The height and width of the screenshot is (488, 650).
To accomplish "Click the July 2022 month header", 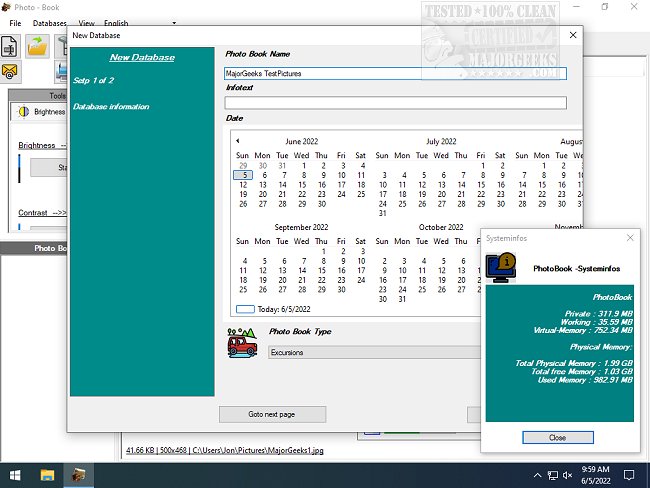I will point(441,141).
